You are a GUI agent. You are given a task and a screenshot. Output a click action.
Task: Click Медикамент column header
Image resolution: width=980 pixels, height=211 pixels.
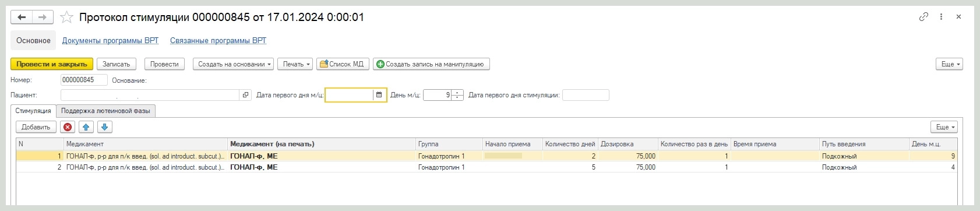(146, 144)
